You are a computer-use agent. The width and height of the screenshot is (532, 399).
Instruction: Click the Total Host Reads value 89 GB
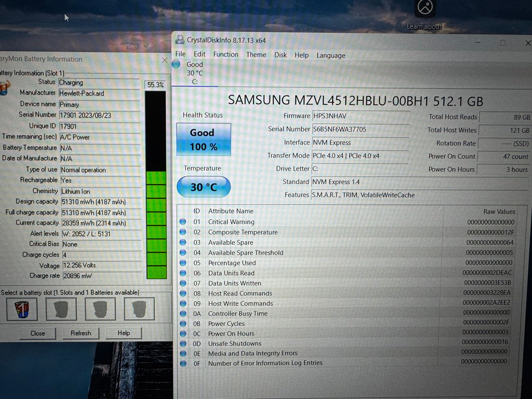click(x=505, y=117)
